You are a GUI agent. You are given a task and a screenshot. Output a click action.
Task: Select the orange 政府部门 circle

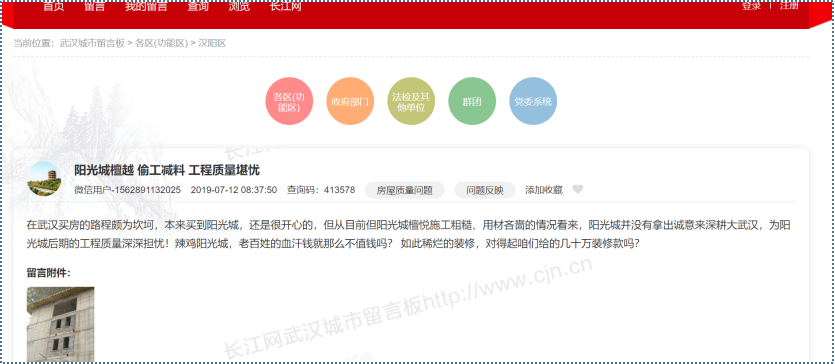click(350, 101)
